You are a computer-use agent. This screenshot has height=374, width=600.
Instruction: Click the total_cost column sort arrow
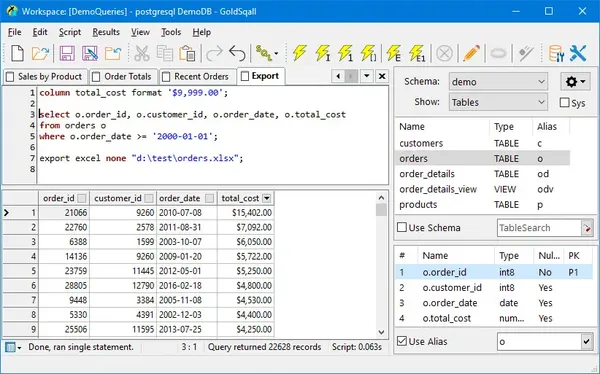click(x=267, y=198)
